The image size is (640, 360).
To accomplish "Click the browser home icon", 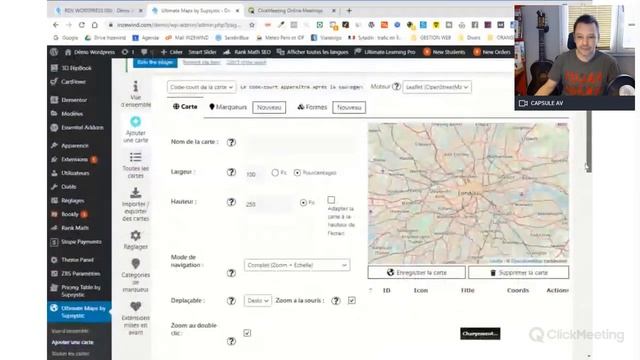I will tap(95, 25).
